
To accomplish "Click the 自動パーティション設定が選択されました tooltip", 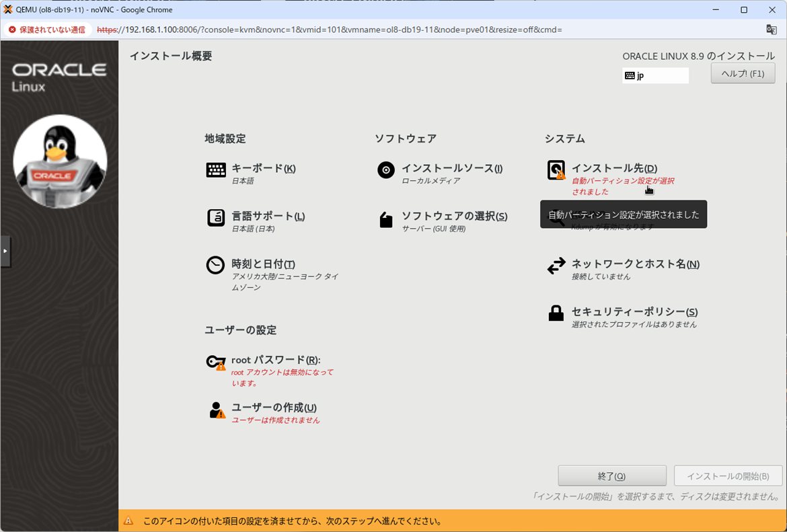I will click(624, 215).
